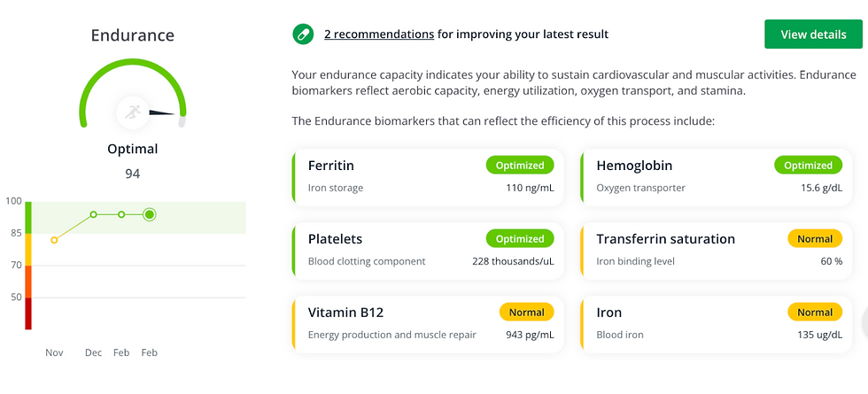Viewport: 868px width, 394px height.
Task: Select the Platelets biomarker card
Action: click(x=428, y=251)
